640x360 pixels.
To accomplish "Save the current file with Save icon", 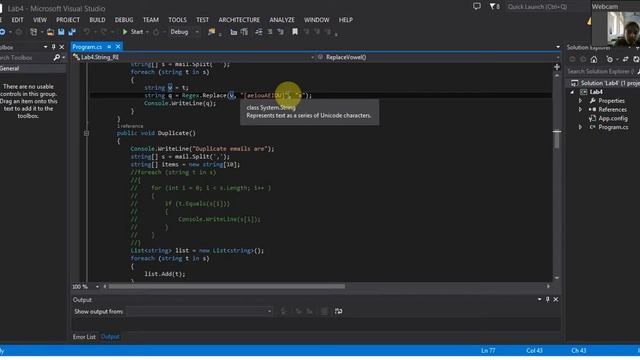I will tap(61, 32).
